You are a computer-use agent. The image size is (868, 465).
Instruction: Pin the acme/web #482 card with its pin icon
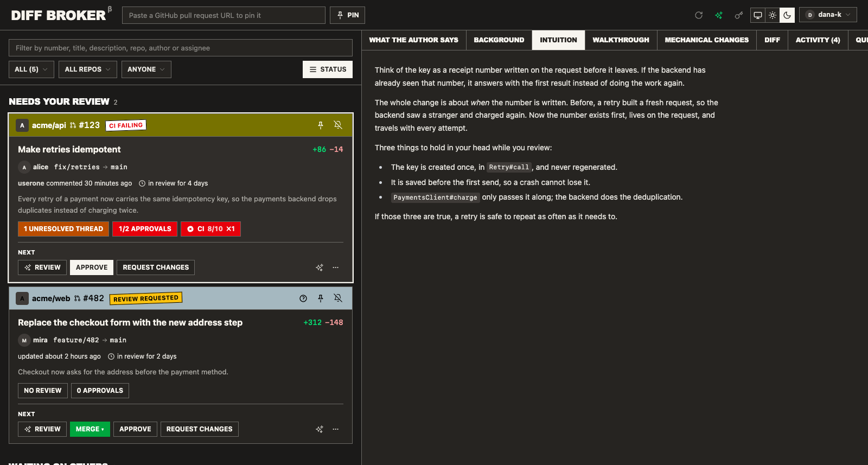[x=321, y=298]
